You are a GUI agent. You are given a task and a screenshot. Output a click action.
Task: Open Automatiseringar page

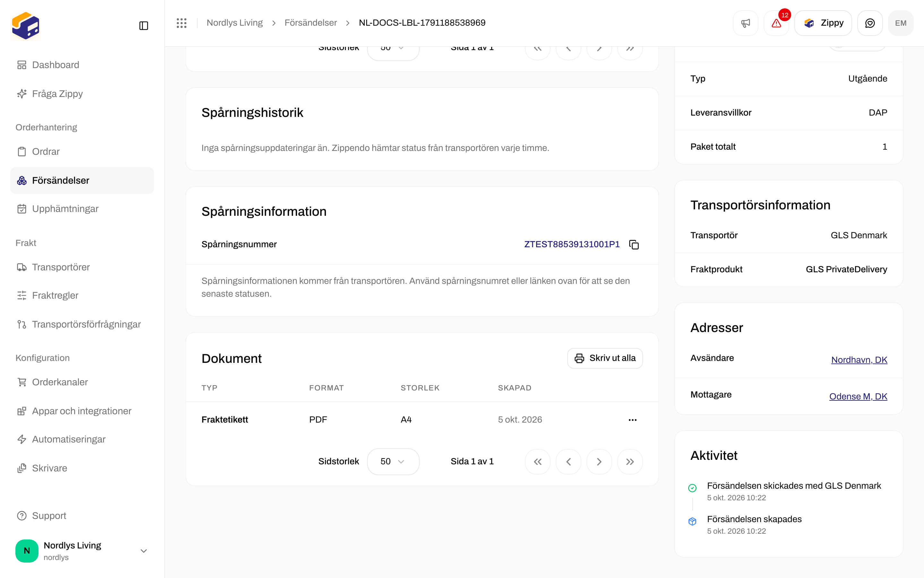[x=82, y=439]
